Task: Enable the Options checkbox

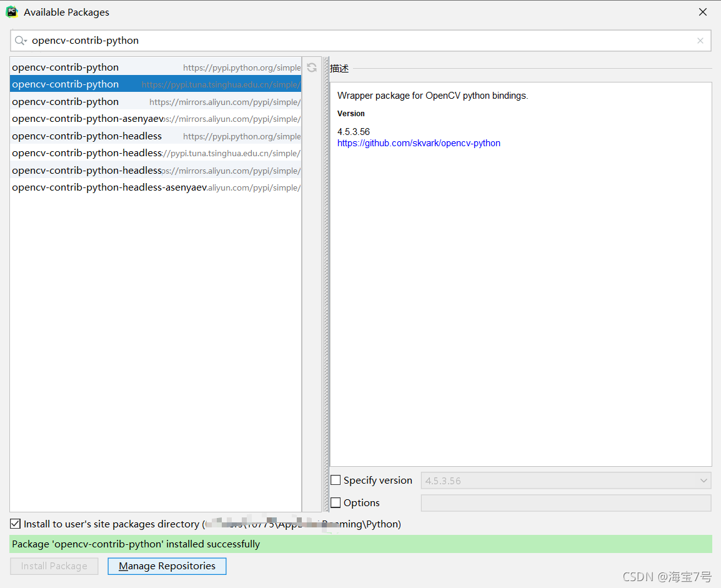Action: [336, 502]
